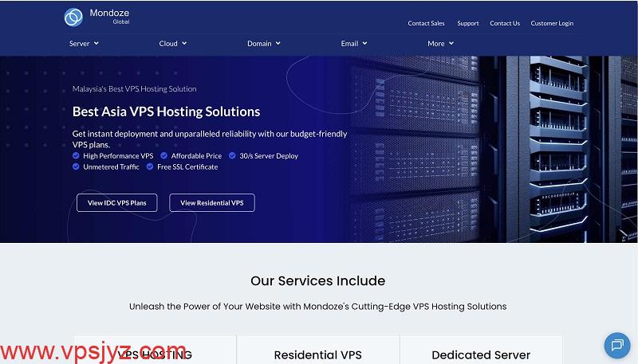Select the Residential VPS service card

tap(317, 350)
